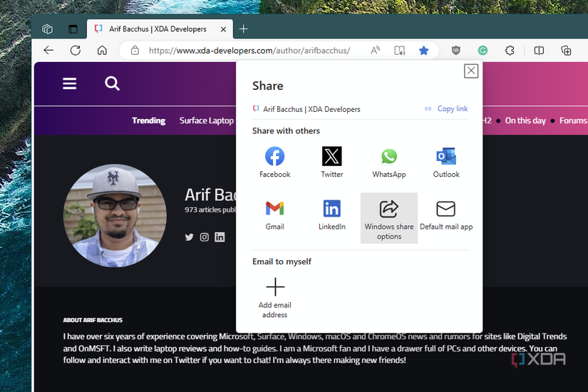588x392 pixels.
Task: Click the Trending label
Action: (148, 120)
